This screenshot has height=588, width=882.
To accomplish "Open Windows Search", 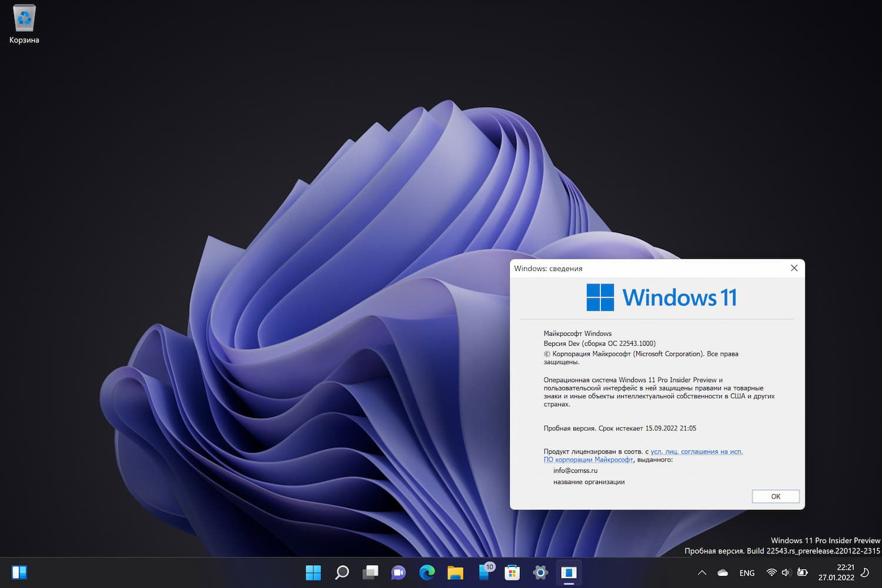I will tap(342, 572).
